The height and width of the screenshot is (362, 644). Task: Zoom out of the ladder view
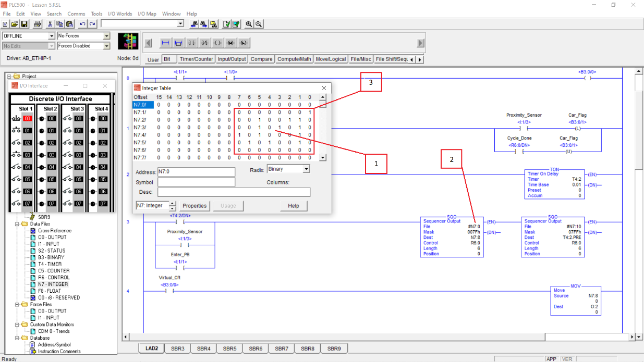coord(259,24)
